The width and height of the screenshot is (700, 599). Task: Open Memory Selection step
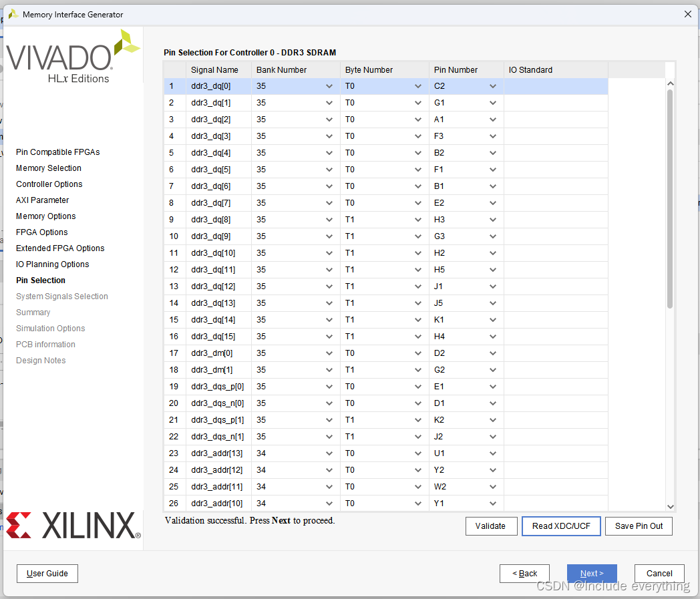coord(49,168)
